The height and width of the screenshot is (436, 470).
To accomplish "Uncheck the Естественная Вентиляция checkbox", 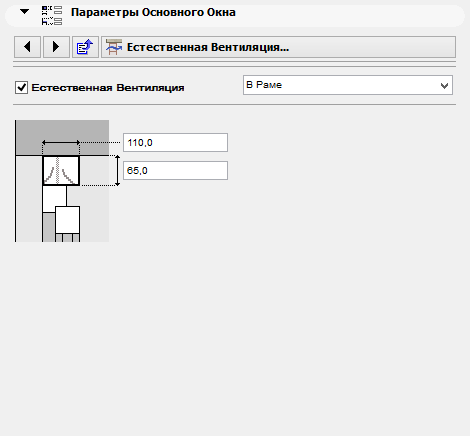I will [21, 88].
